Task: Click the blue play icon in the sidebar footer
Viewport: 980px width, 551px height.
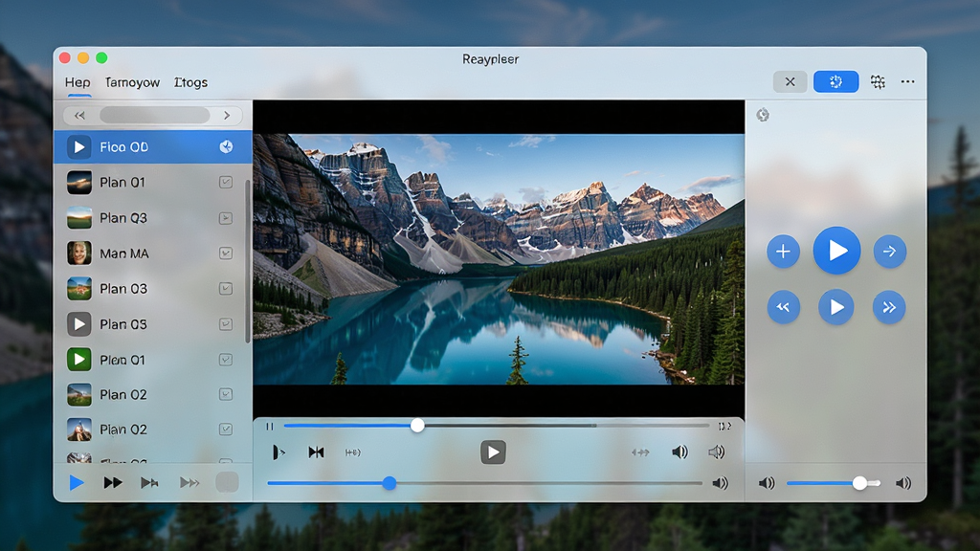Action: 77,482
